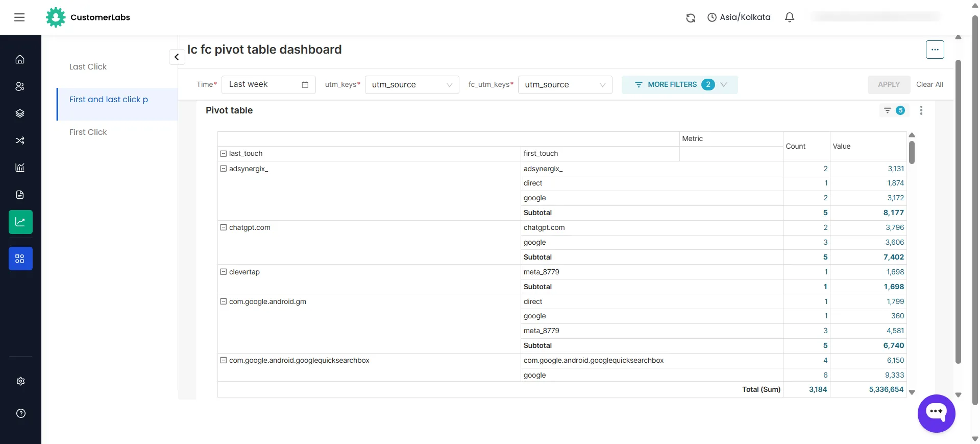Open Pivot table vertical dots menu
Screen dimensions: 980x444
(x=921, y=110)
